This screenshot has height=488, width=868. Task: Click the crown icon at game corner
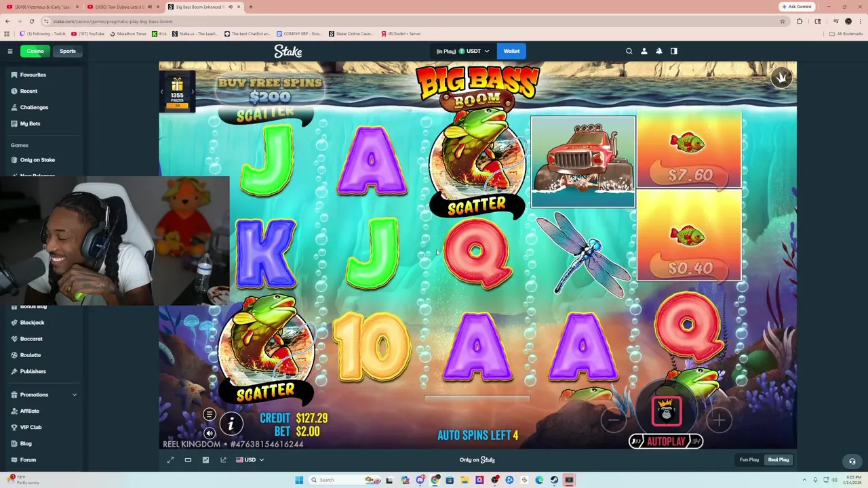pyautogui.click(x=781, y=78)
